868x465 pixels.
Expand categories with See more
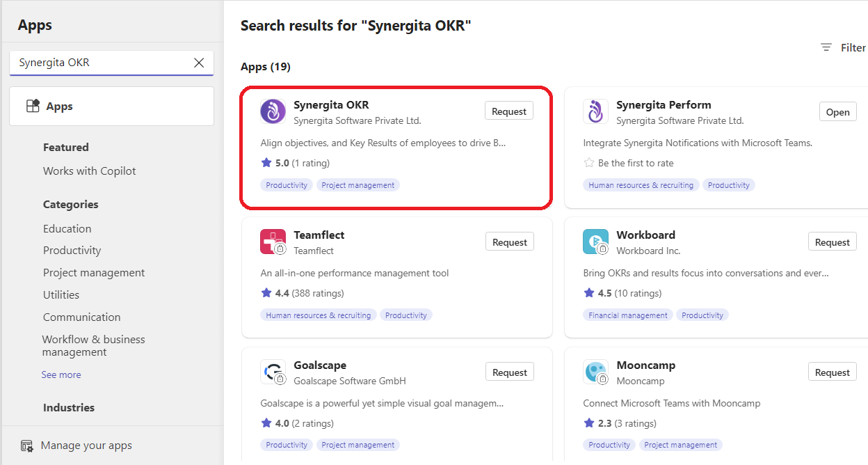pos(61,375)
